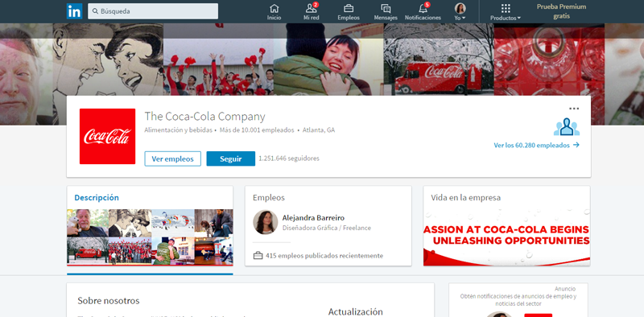This screenshot has width=644, height=317.
Task: Select the Vida en la empresa tab
Action: tap(466, 197)
